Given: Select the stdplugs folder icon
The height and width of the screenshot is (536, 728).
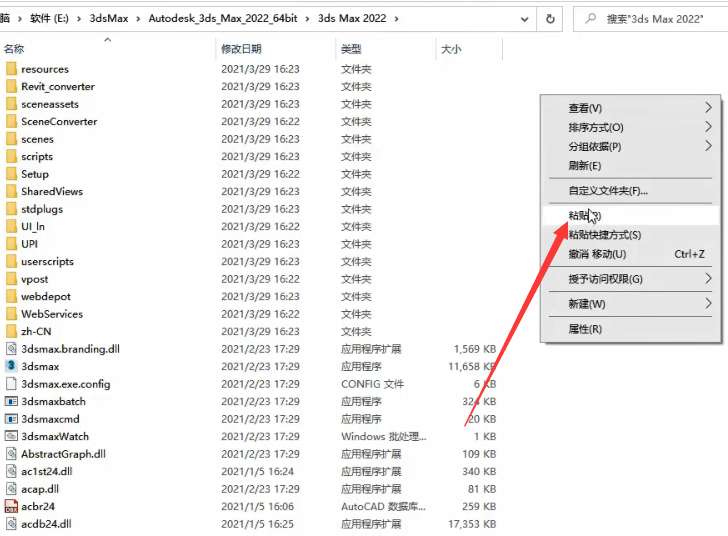Looking at the screenshot, I should click(x=12, y=209).
